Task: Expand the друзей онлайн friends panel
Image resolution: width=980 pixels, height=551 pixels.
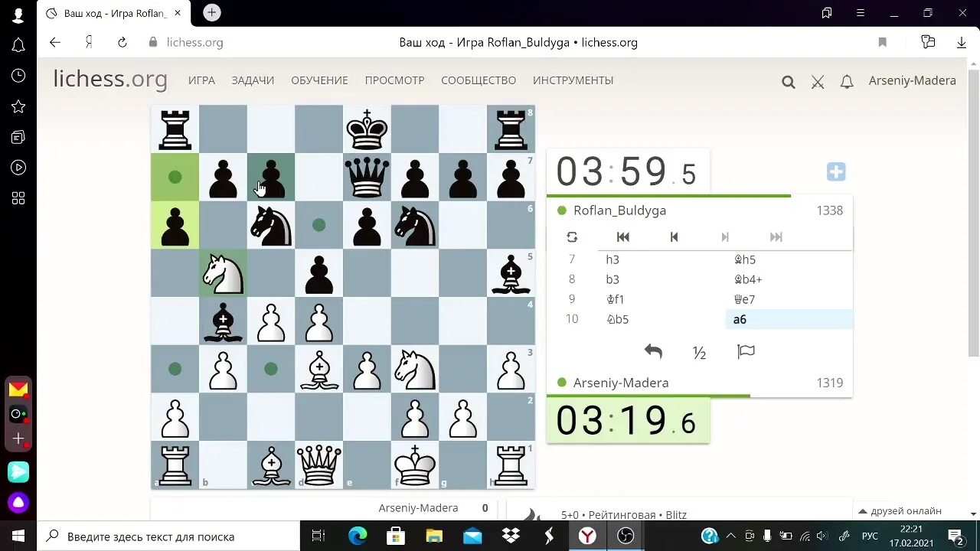Action: pos(900,511)
